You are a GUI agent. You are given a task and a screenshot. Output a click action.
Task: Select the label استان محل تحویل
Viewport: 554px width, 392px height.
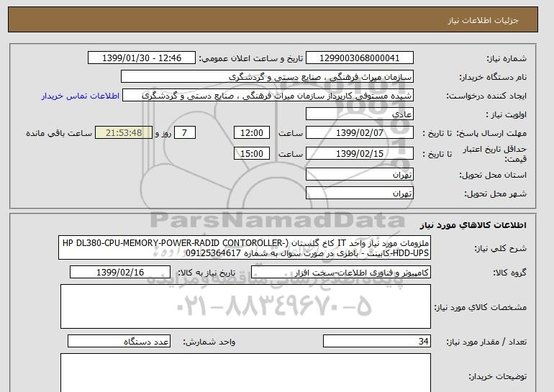coord(493,175)
